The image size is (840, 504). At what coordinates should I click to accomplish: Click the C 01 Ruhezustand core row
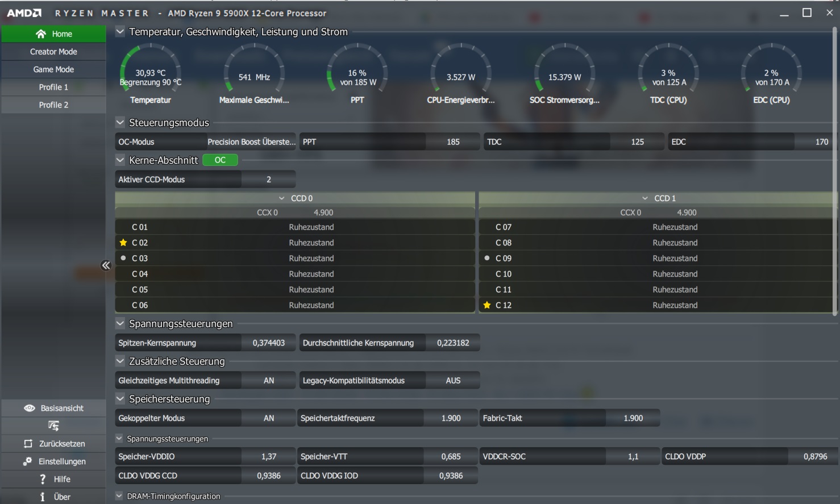pyautogui.click(x=295, y=227)
